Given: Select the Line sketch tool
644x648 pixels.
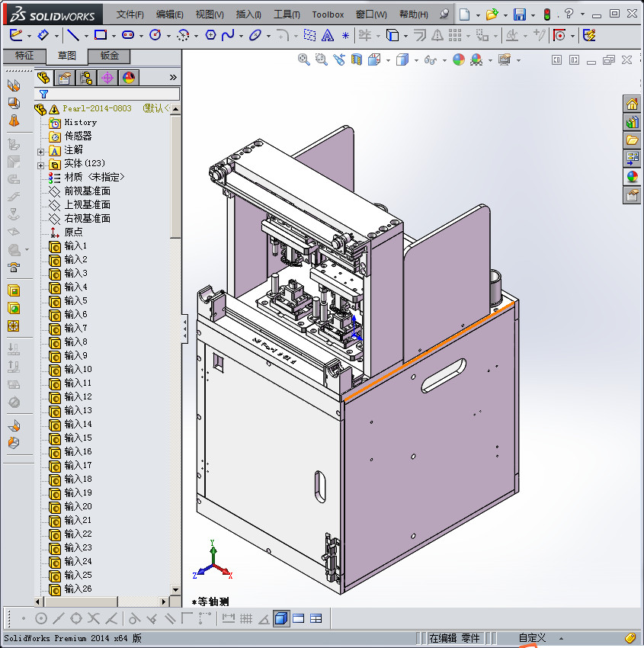Looking at the screenshot, I should [x=73, y=35].
